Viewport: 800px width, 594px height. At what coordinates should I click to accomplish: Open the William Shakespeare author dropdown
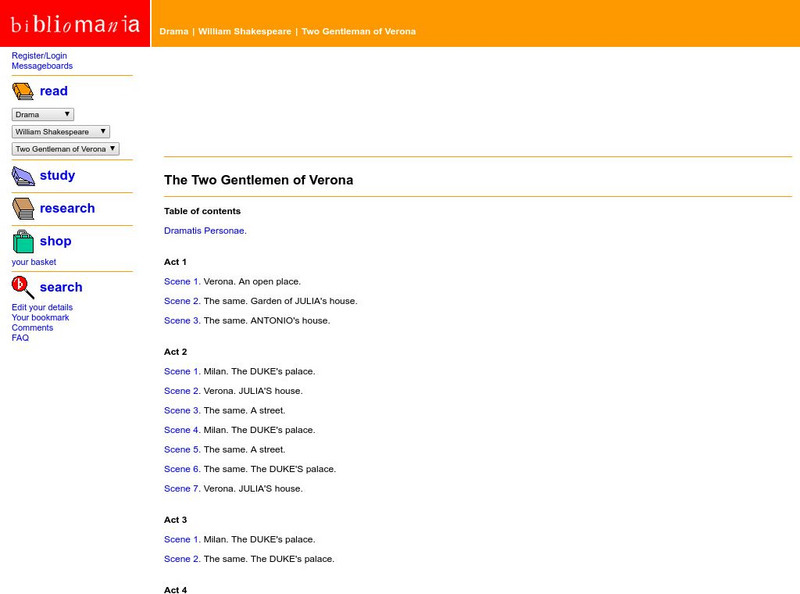(x=58, y=131)
